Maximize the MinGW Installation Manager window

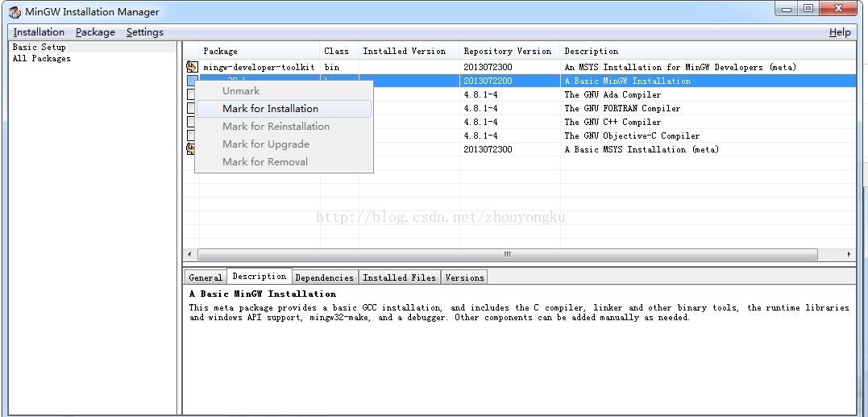point(808,9)
